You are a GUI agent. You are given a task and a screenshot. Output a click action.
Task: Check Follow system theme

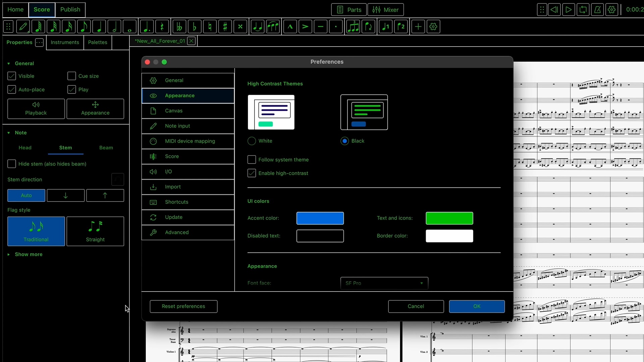tap(252, 160)
